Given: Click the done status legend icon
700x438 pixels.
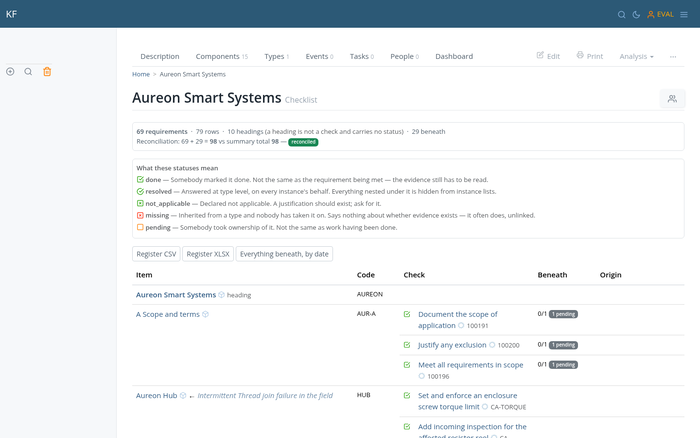Looking at the screenshot, I should click(140, 179).
